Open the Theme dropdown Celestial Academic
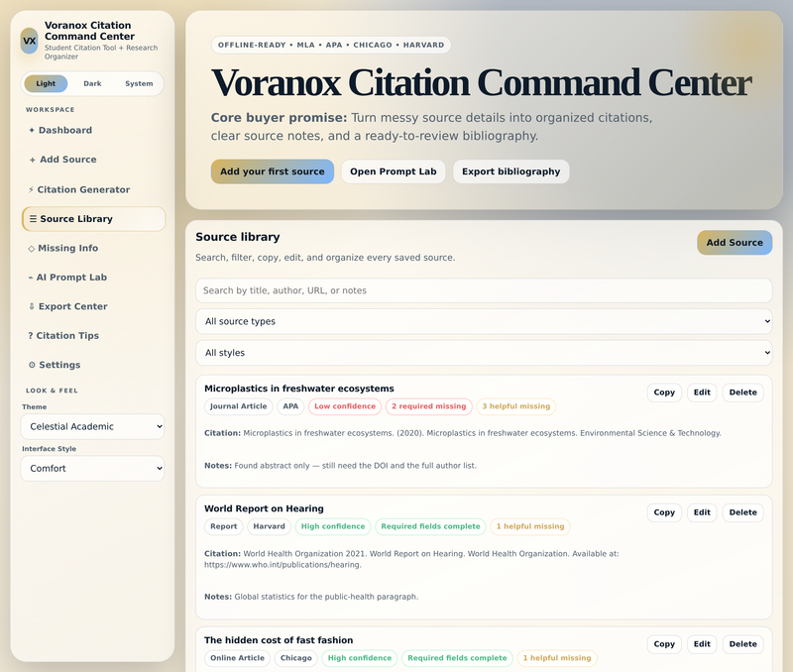 tap(92, 427)
